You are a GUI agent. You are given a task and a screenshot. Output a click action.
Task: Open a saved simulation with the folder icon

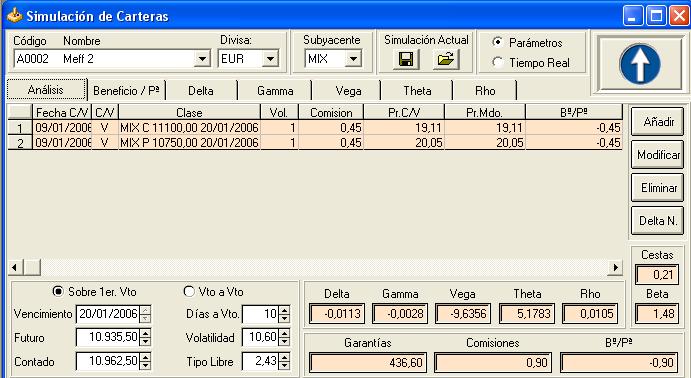click(446, 59)
